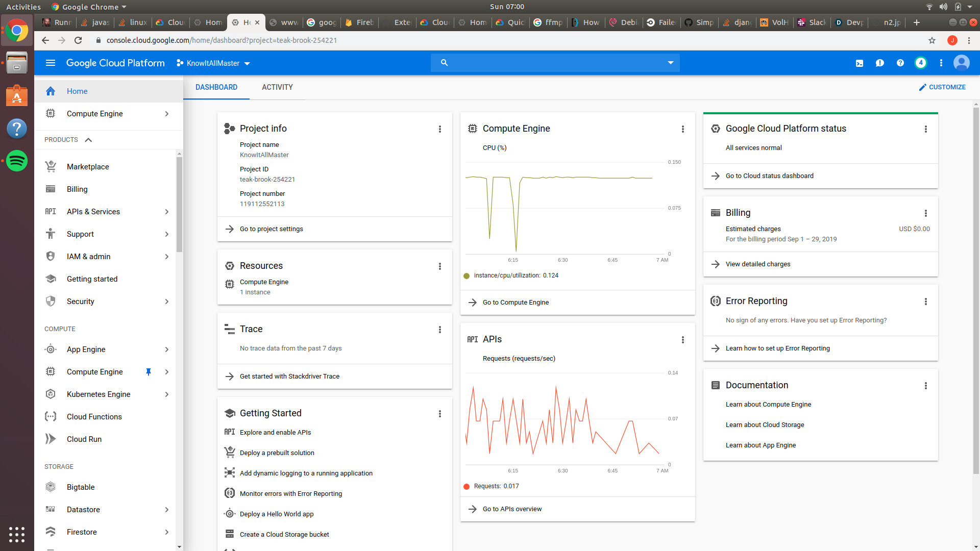The height and width of the screenshot is (551, 980).
Task: Open KnowItAllMaster project selector dropdown
Action: [x=213, y=63]
